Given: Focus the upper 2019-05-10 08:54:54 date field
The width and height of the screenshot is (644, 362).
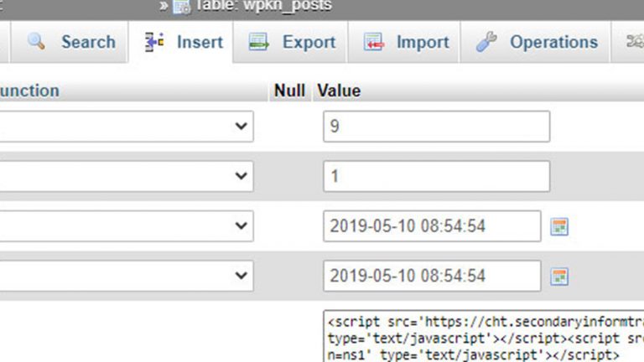Looking at the screenshot, I should pos(432,226).
